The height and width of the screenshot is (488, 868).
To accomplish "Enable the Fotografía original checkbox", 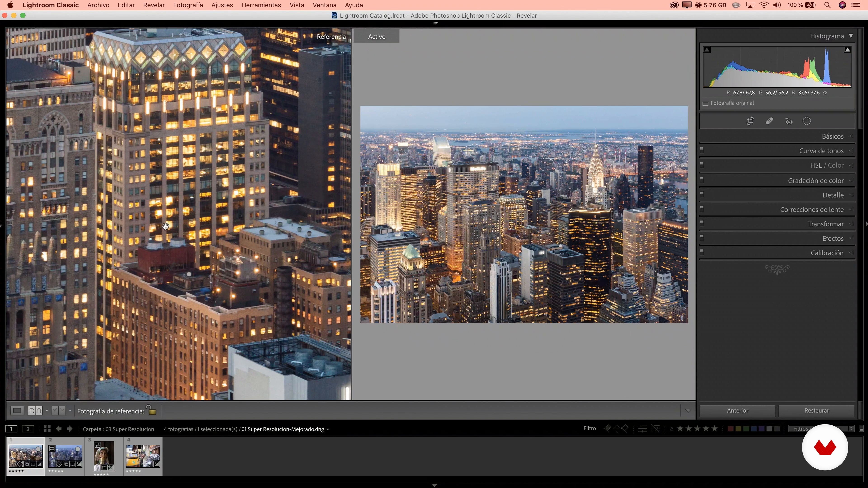I will 705,103.
